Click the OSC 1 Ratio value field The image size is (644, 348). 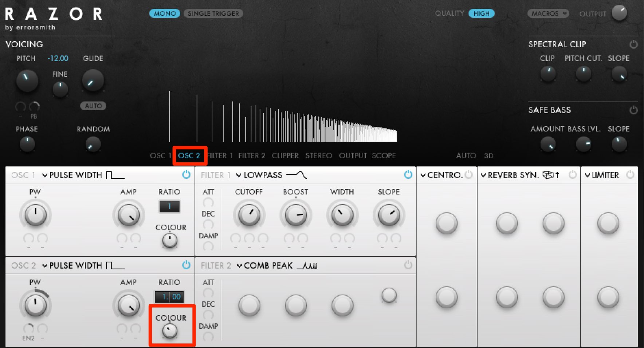click(x=169, y=206)
